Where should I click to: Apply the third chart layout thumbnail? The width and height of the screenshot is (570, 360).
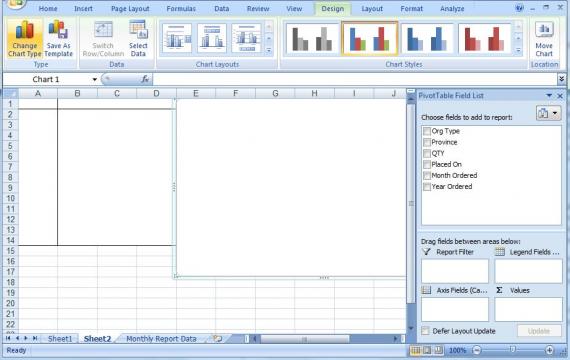tap(246, 38)
